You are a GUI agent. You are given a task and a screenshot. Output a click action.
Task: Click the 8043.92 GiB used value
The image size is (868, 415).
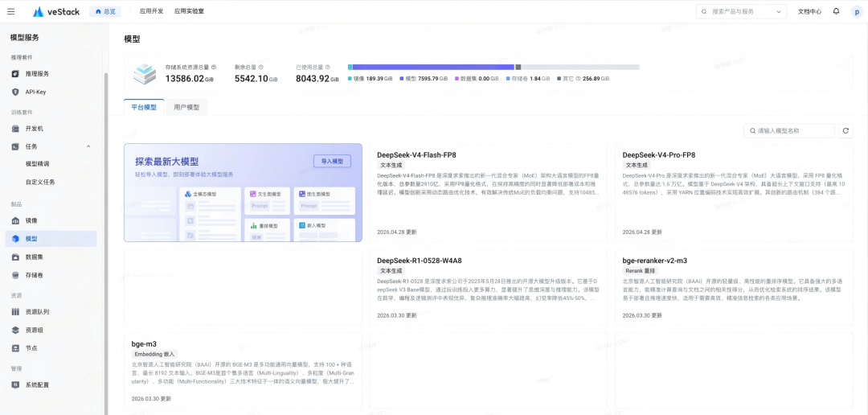(x=317, y=79)
